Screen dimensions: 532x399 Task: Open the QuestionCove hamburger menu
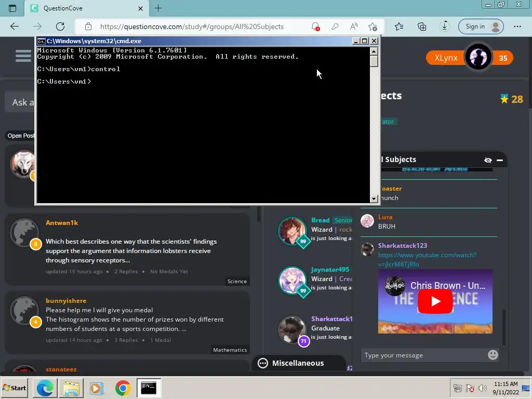[x=23, y=56]
